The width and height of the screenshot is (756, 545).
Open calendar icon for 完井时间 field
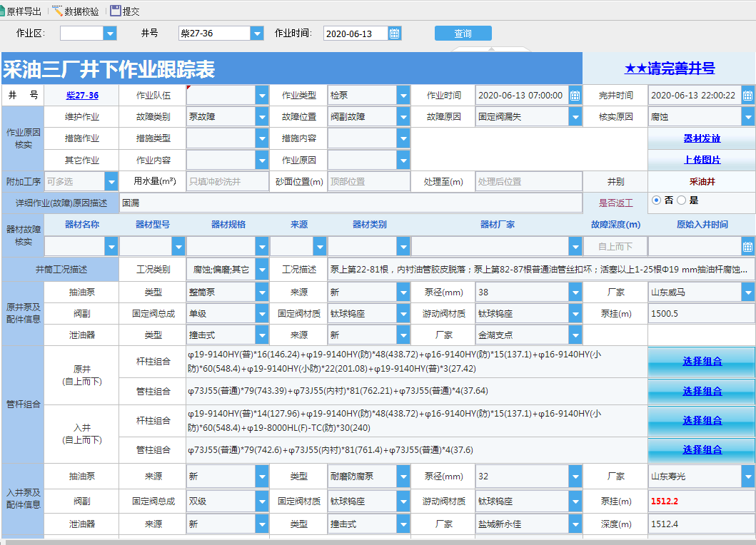point(748,96)
